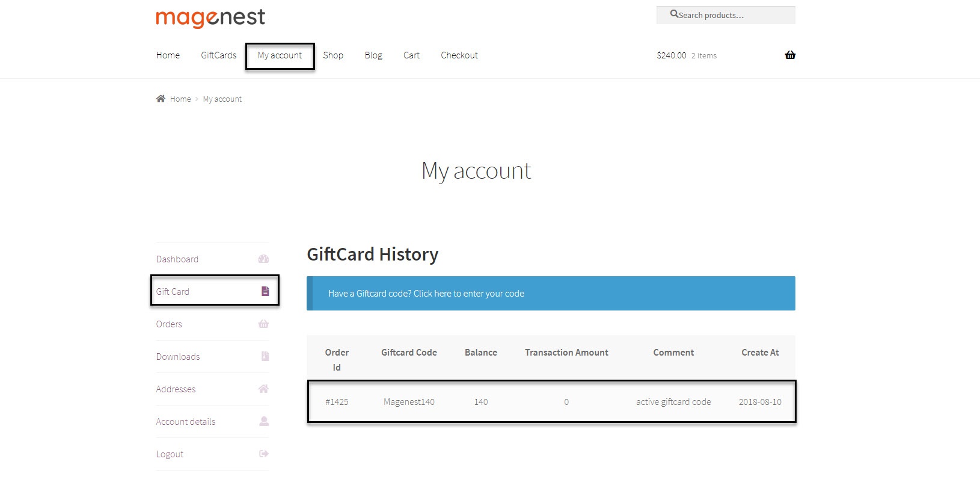Open the Shop page from navigation

333,55
